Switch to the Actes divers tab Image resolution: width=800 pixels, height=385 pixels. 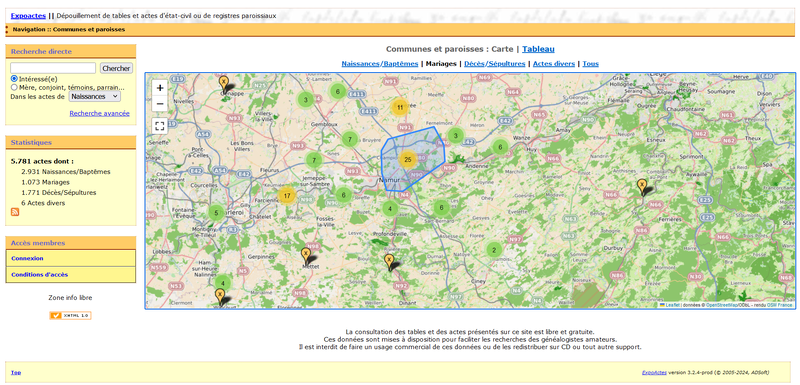554,64
